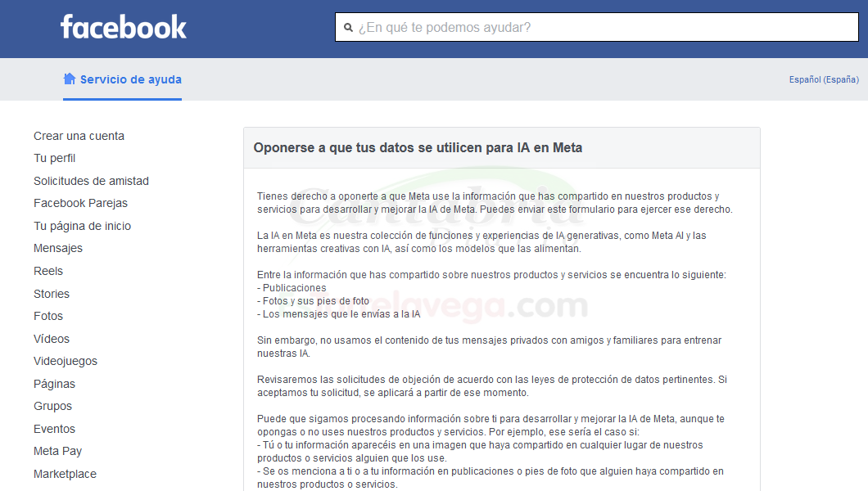Click the Facebook logo

click(124, 27)
